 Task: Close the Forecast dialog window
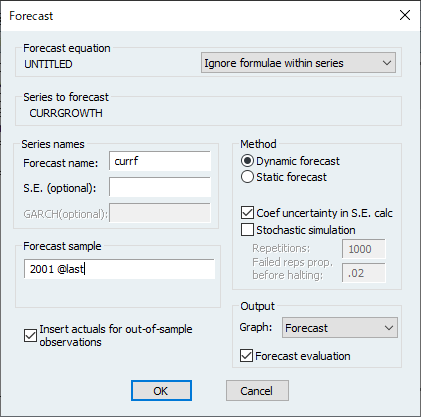click(x=405, y=15)
